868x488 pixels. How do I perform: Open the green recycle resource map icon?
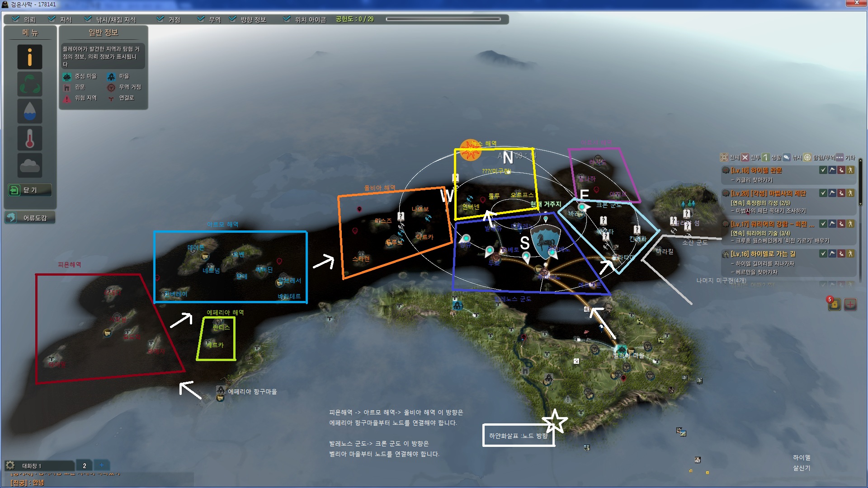click(x=30, y=84)
